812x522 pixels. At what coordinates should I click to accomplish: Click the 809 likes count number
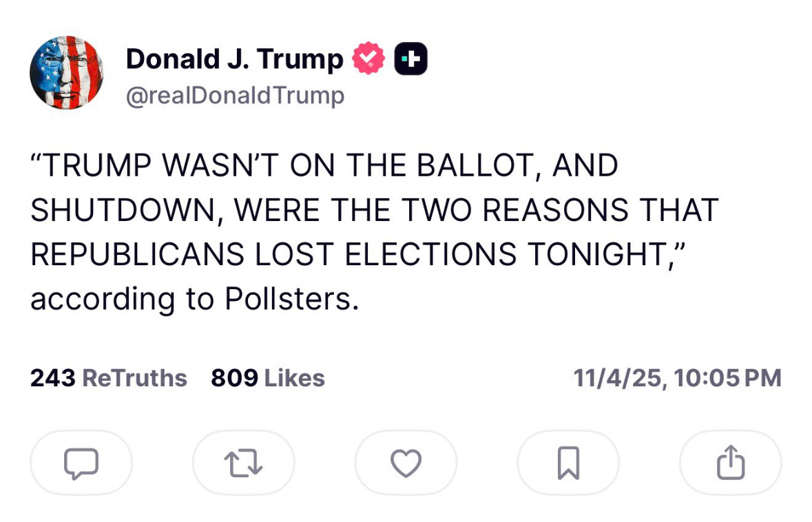pos(234,378)
